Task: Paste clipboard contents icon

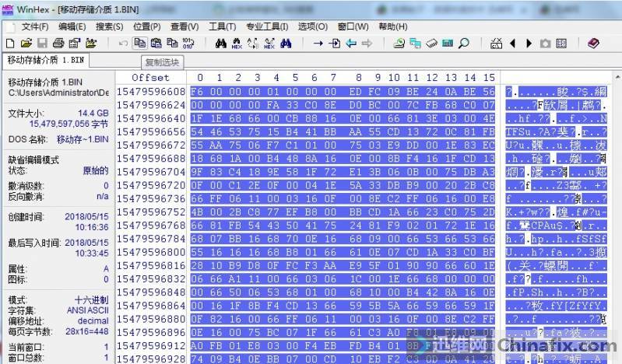Action: tap(156, 44)
